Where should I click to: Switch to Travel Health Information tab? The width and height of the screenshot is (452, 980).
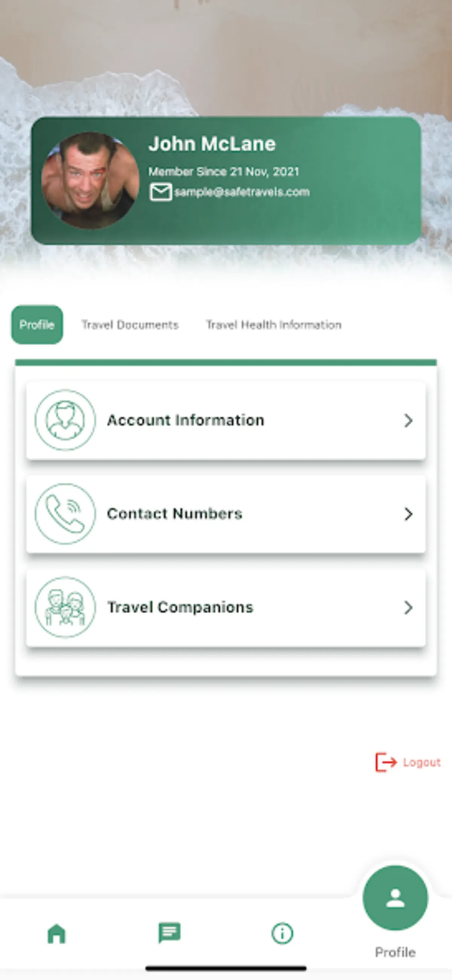(x=273, y=325)
